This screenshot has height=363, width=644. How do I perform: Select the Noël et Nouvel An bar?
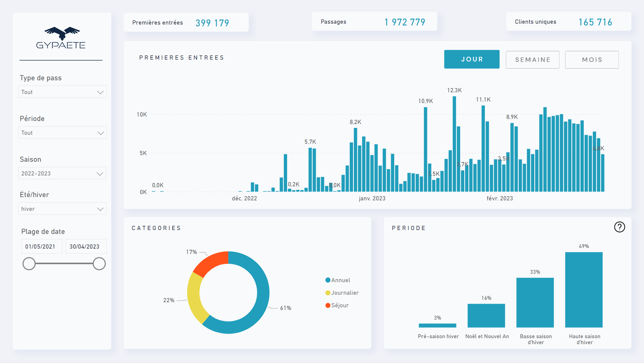(486, 315)
